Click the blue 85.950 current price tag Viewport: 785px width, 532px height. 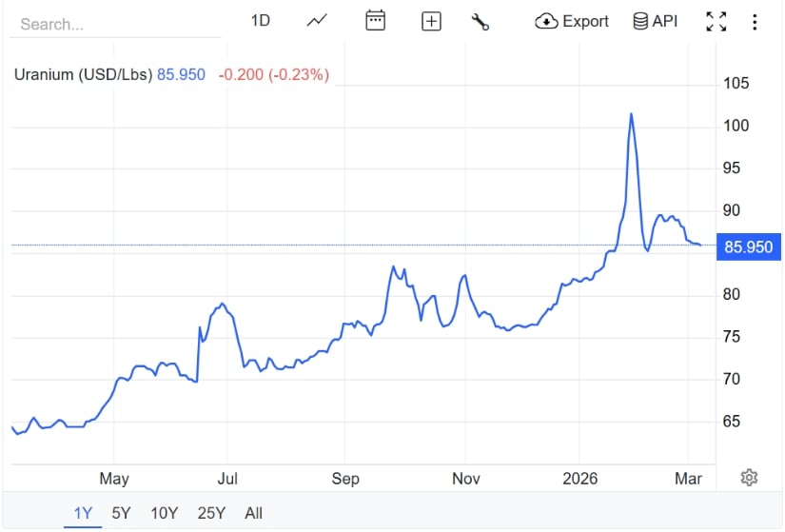[x=748, y=246]
